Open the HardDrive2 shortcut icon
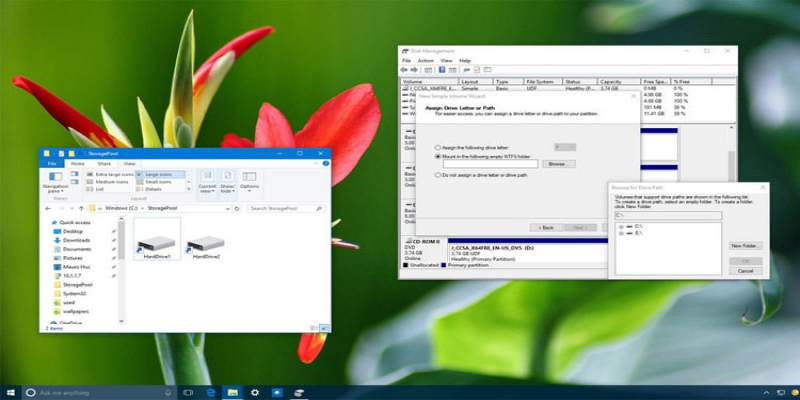 coord(206,243)
